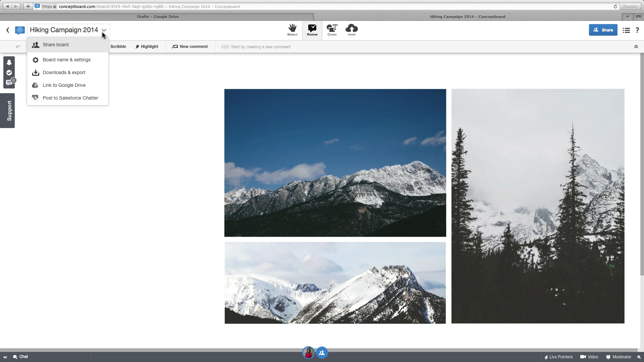
Task: Open the Chat panel
Action: [x=20, y=357]
